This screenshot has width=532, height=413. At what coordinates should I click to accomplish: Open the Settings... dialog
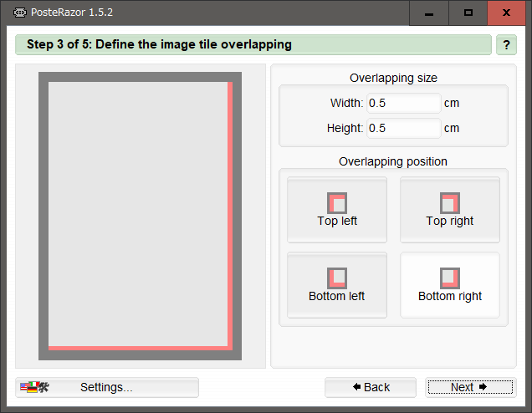[107, 387]
